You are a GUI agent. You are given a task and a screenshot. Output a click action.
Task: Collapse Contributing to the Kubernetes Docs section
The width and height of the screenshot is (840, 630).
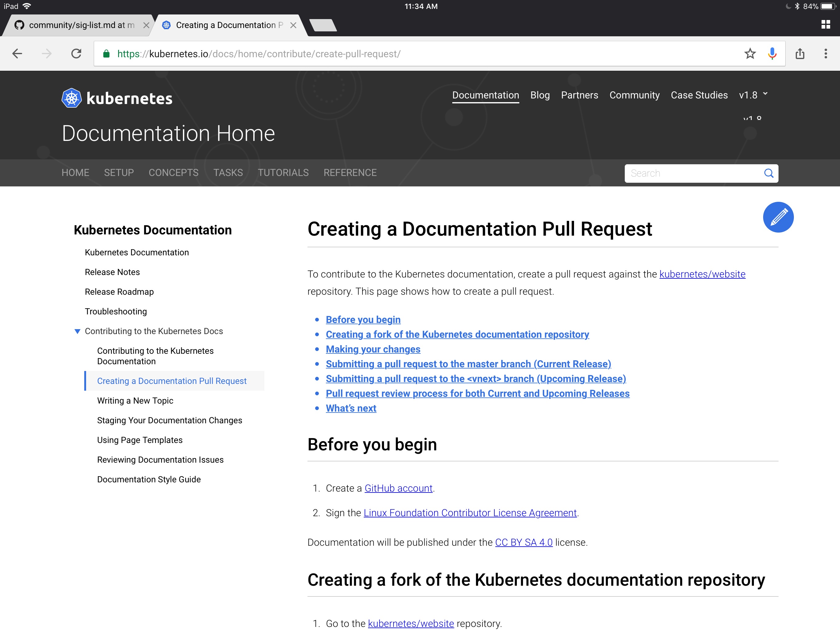77,331
